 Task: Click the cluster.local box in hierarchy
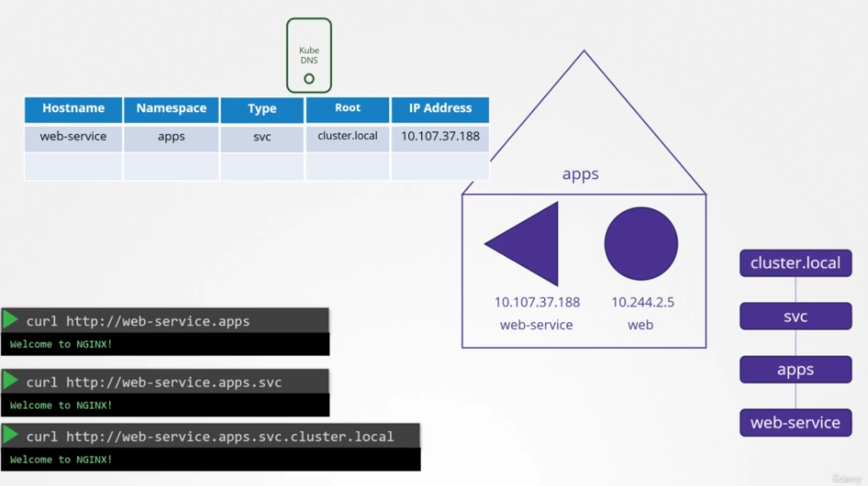point(795,263)
